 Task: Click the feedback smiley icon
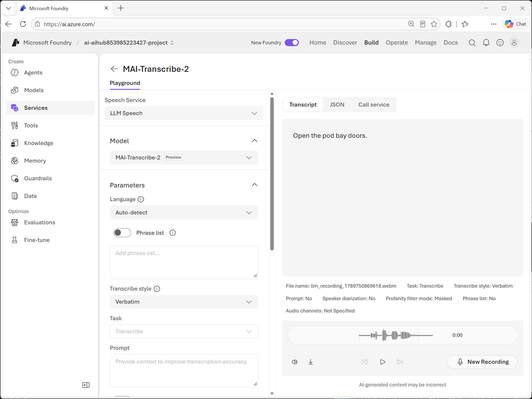tap(500, 43)
